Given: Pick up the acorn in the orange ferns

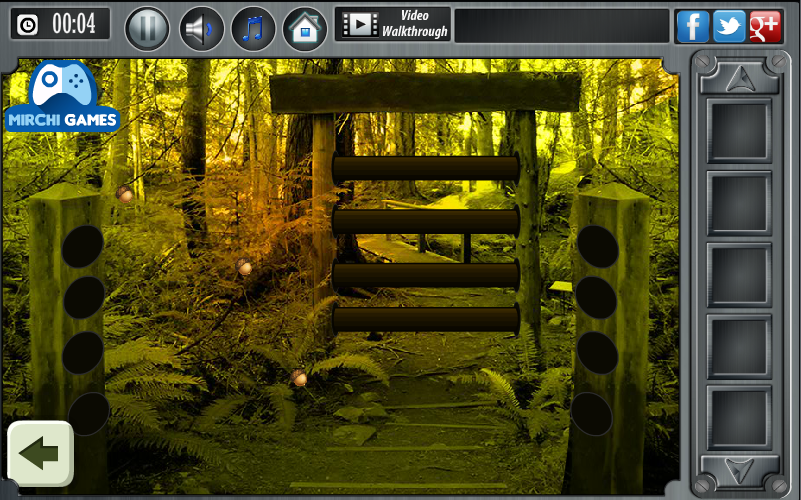Looking at the screenshot, I should click(244, 267).
